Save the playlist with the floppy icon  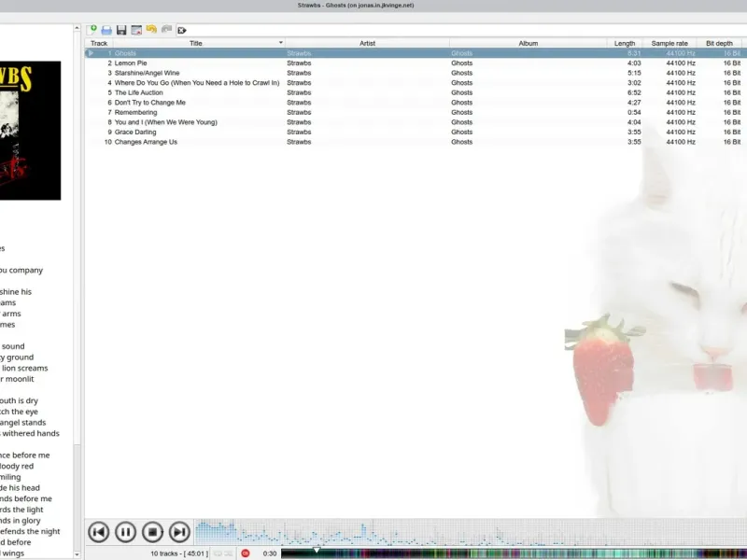[x=121, y=30]
